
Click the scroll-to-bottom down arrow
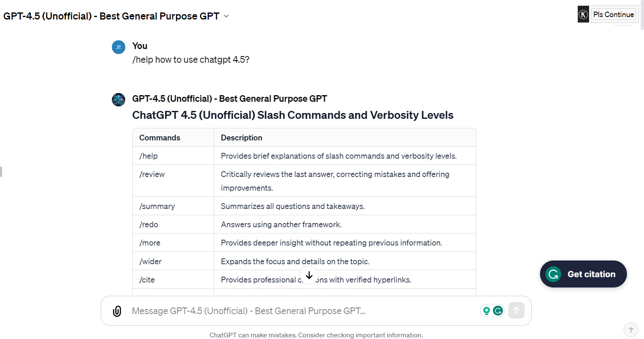[309, 275]
